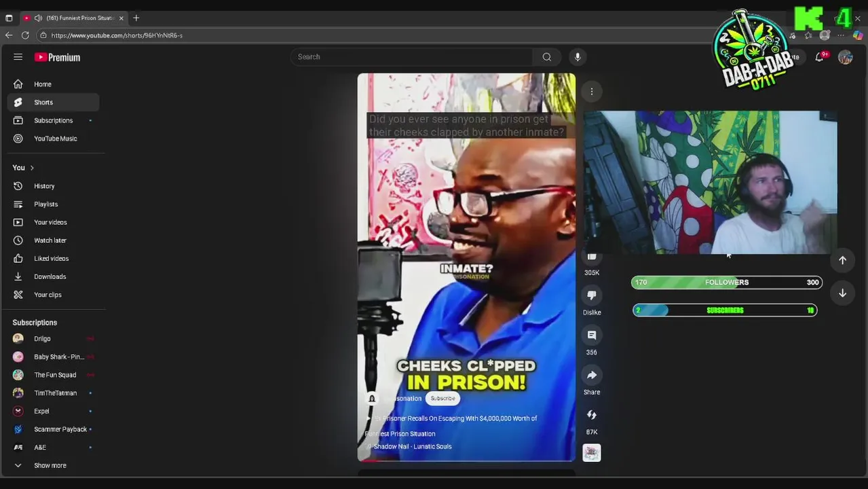Image resolution: width=868 pixels, height=489 pixels.
Task: Open comments showing 356
Action: 592,336
